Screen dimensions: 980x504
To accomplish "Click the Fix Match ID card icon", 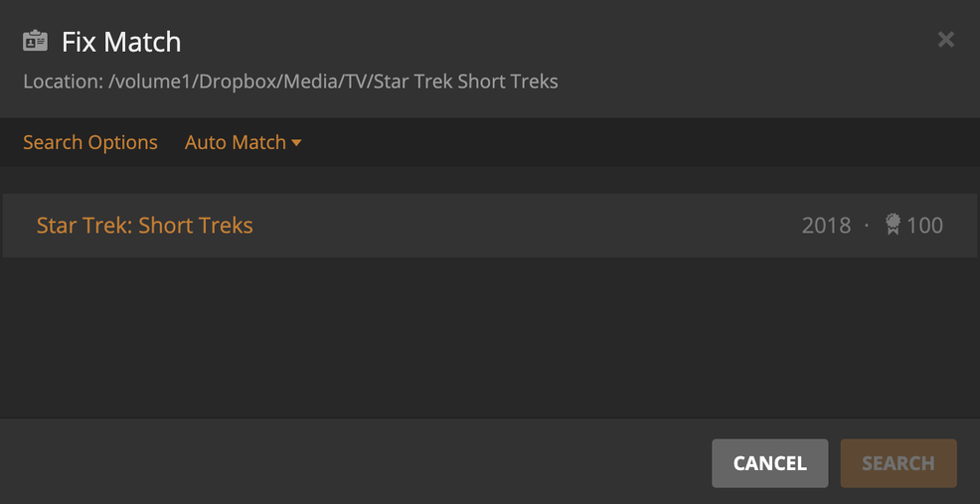I will [35, 42].
